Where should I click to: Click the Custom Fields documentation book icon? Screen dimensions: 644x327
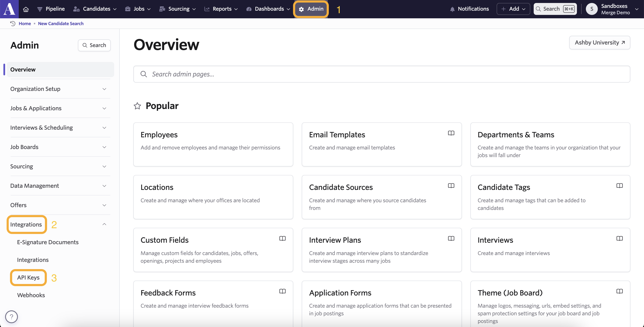pos(282,238)
